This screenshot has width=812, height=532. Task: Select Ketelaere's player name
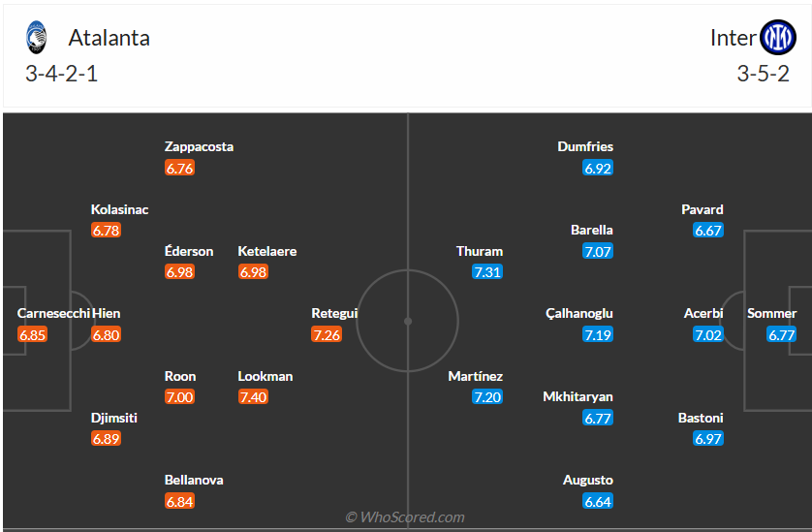pos(267,251)
